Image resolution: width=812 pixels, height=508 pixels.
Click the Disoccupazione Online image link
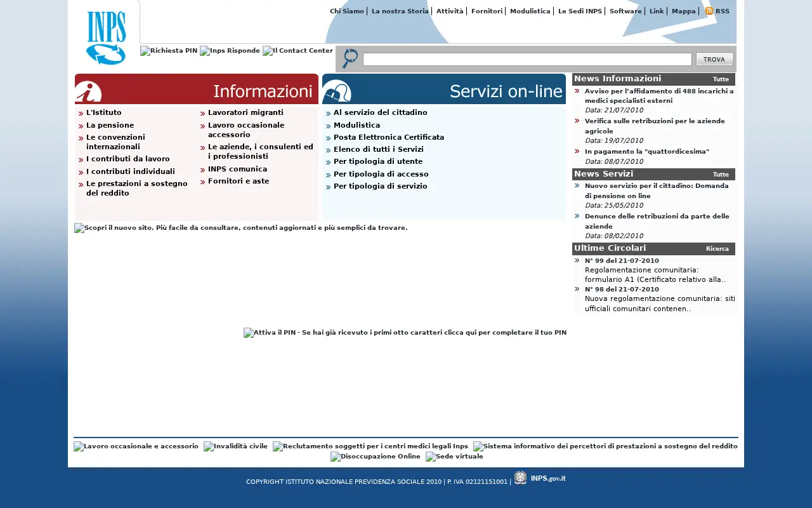tap(376, 457)
